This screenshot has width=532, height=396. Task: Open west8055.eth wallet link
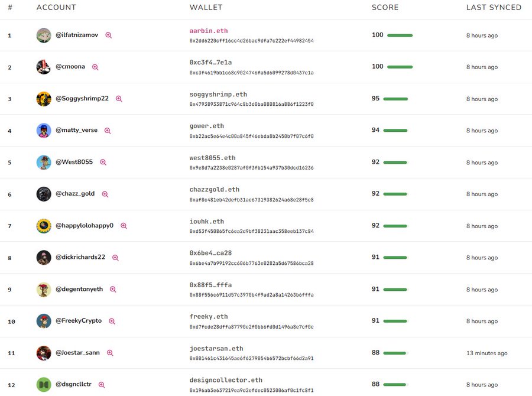point(212,158)
